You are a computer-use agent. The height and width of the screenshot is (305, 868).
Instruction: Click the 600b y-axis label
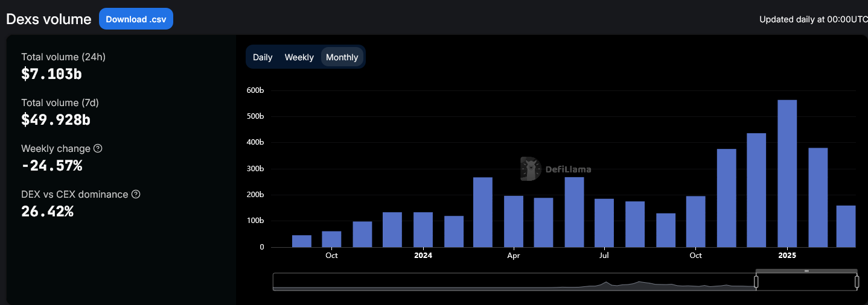(256, 90)
